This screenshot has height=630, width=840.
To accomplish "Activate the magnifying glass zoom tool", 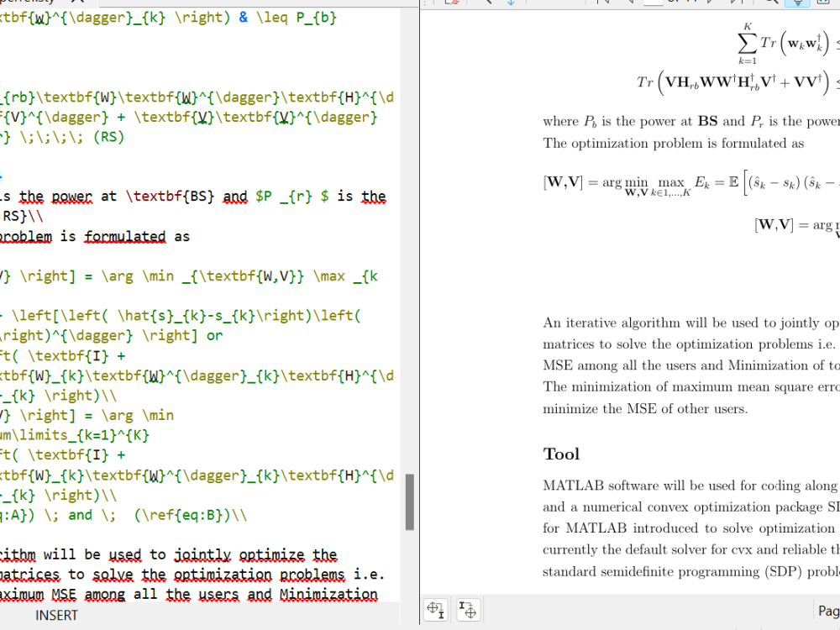I will click(x=769, y=4).
